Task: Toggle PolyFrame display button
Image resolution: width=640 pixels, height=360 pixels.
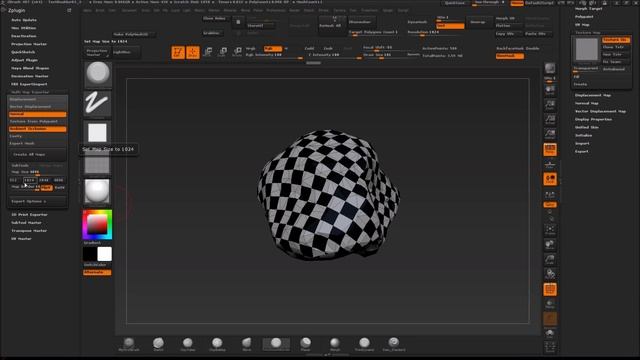Action: click(x=550, y=289)
